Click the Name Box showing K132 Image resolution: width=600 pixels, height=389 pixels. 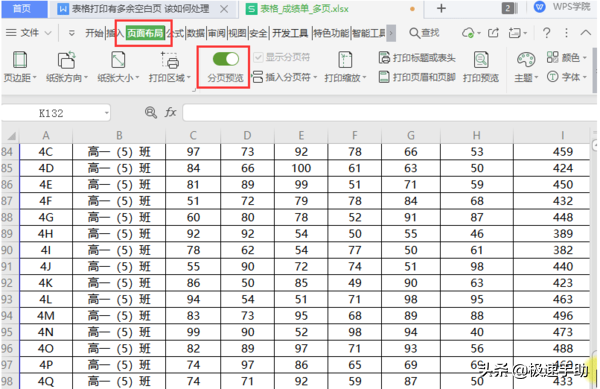(56, 113)
